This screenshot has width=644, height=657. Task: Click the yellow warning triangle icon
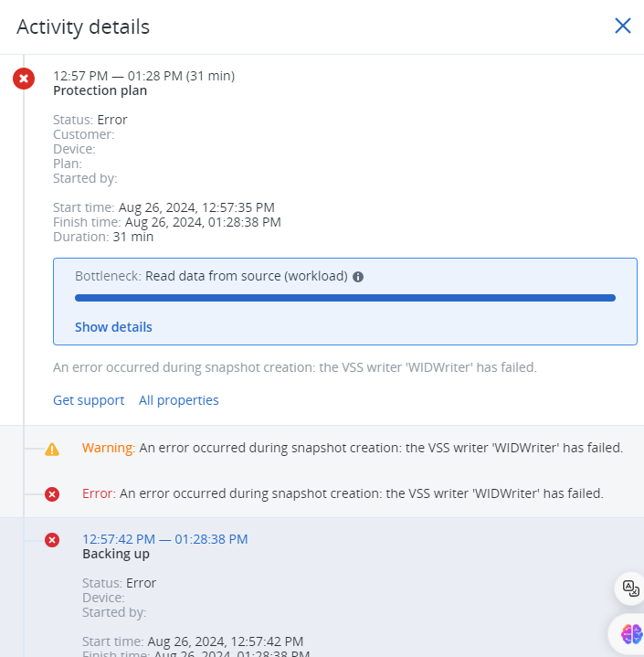tap(52, 449)
